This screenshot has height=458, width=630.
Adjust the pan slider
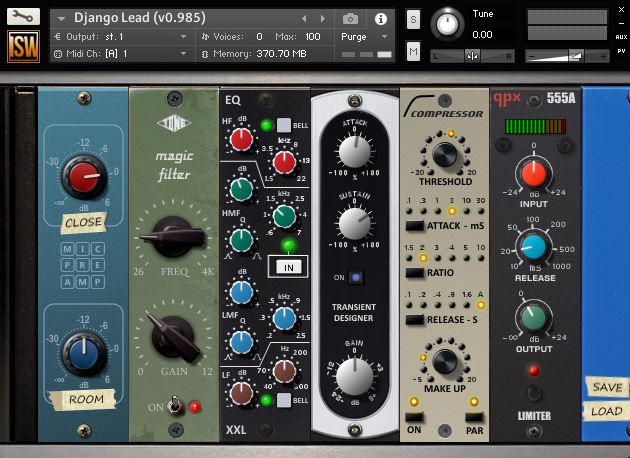(x=472, y=56)
